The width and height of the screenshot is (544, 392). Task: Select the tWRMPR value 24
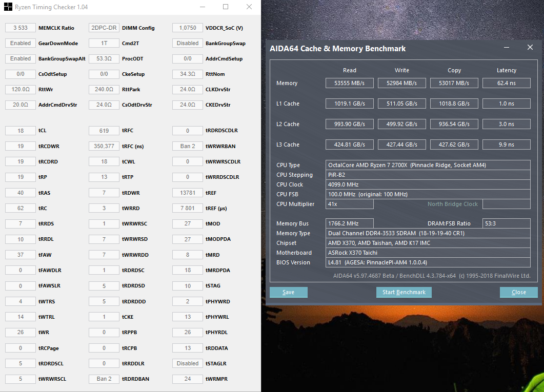[x=188, y=379]
